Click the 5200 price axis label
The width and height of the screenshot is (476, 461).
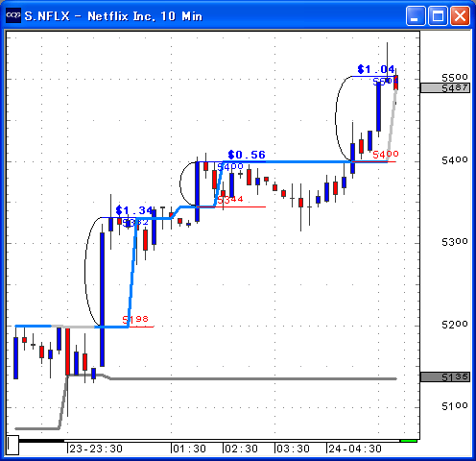455,325
